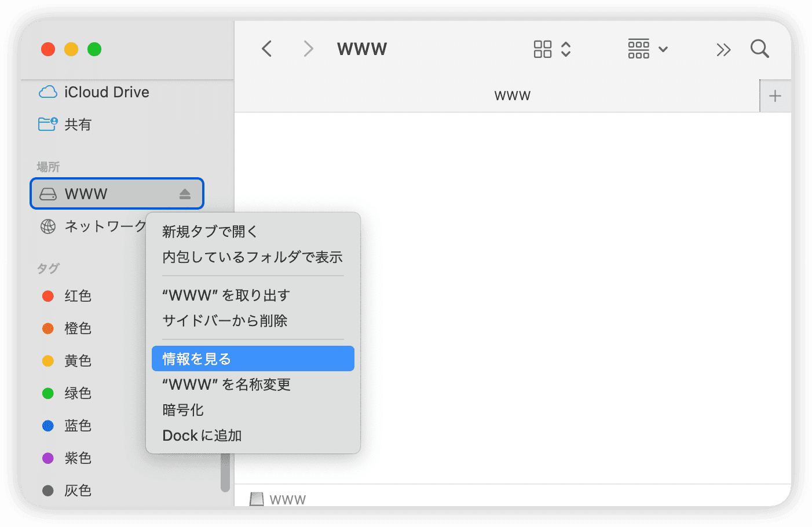Show more toolbar items via double chevron

(723, 50)
